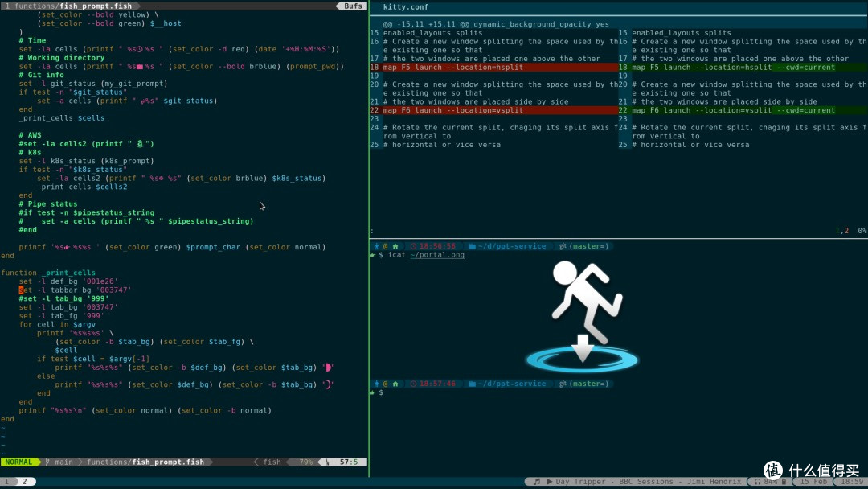868x489 pixels.
Task: Click the git icon in 18:56:56 prompt
Action: (x=563, y=246)
